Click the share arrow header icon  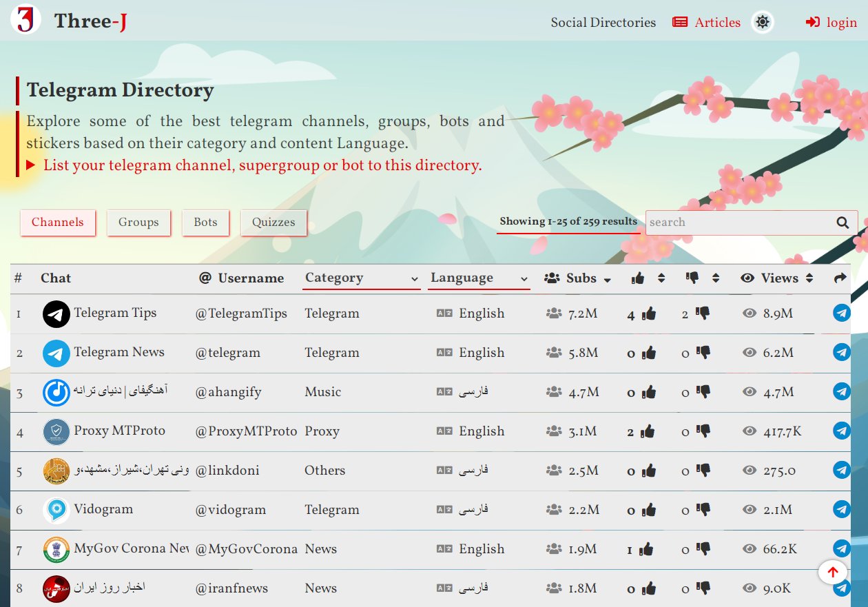tap(840, 278)
